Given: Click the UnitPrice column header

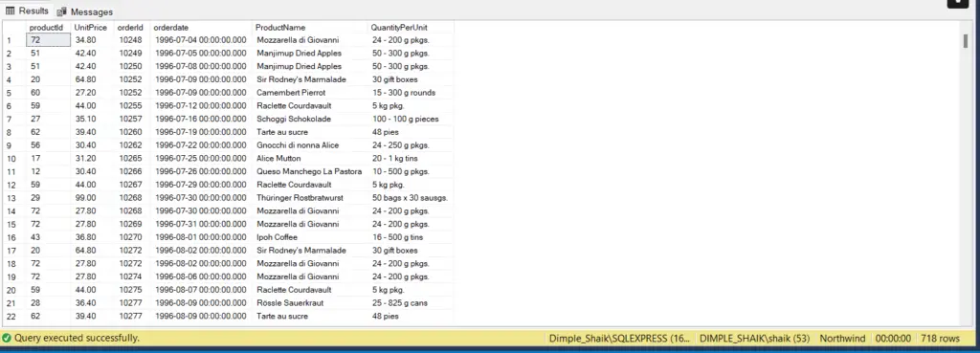Looking at the screenshot, I should click(92, 28).
